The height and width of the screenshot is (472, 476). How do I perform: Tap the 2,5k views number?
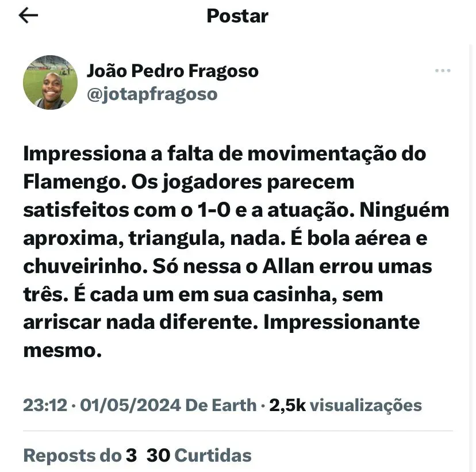pos(287,405)
